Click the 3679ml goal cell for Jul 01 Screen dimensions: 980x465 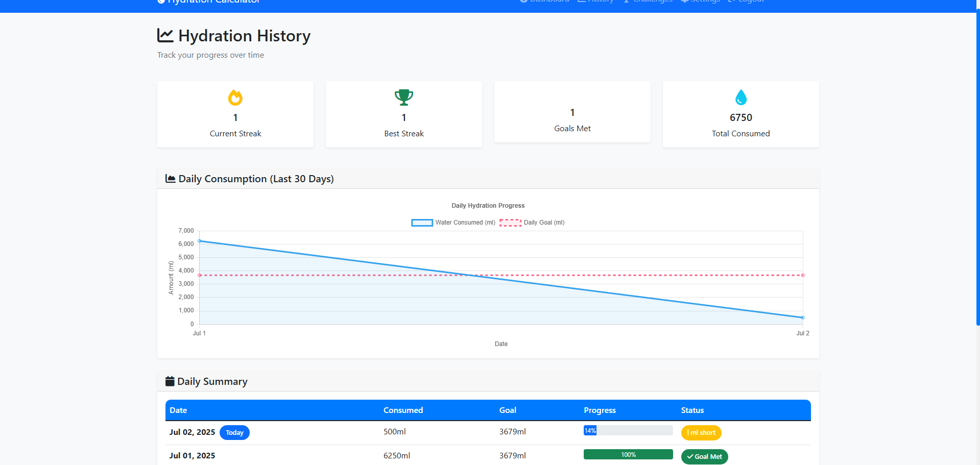pyautogui.click(x=513, y=456)
